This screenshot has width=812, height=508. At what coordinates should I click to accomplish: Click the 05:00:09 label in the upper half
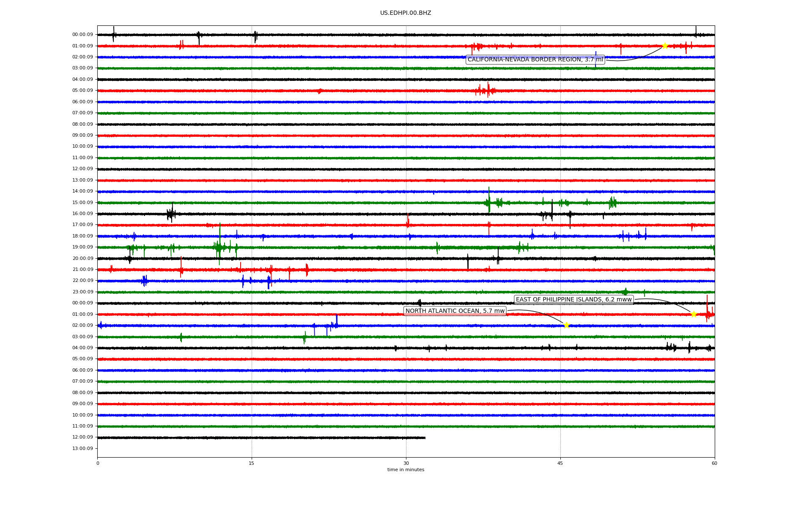[x=82, y=91]
